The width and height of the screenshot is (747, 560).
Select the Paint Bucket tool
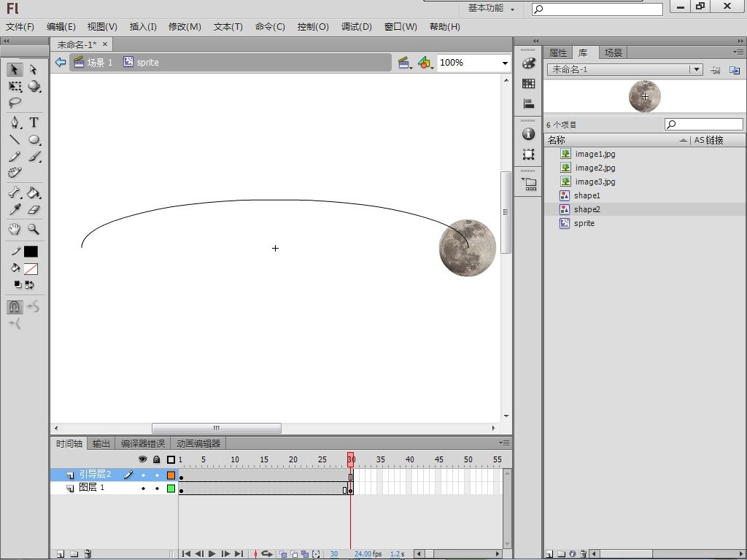point(34,193)
